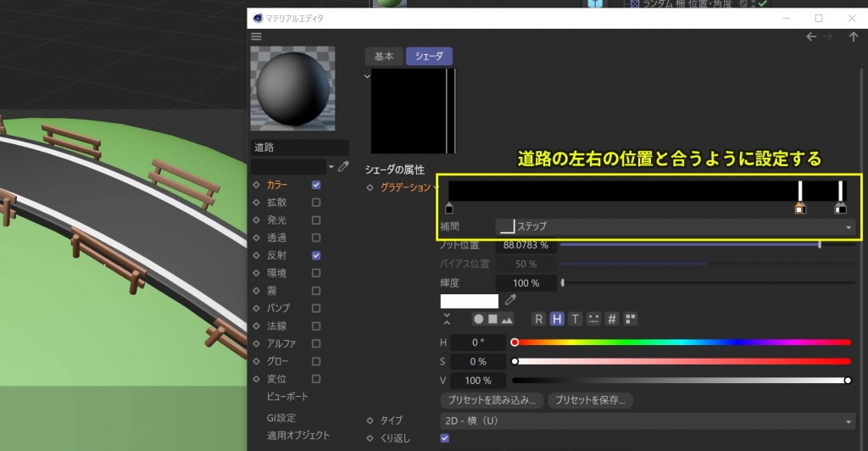Collapse the shader preview chevron
The image size is (868, 451).
coord(366,75)
